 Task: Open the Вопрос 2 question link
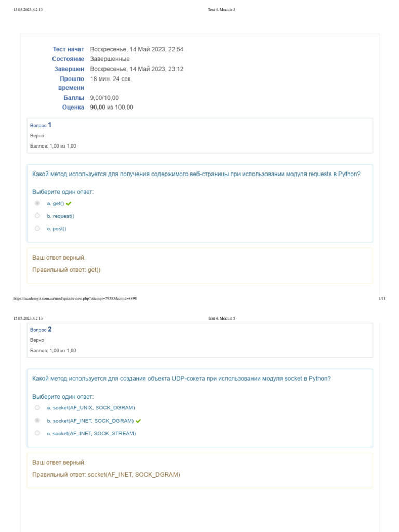pos(41,330)
